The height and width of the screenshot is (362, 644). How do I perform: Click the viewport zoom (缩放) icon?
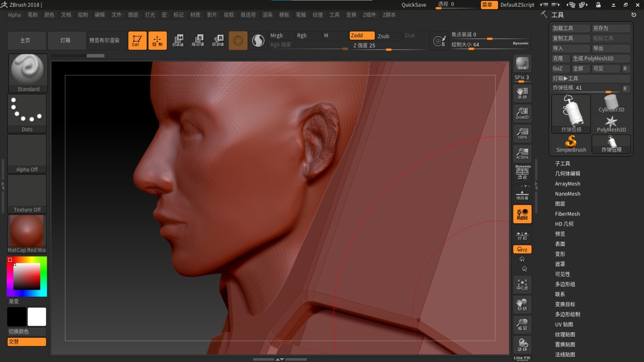(x=522, y=324)
